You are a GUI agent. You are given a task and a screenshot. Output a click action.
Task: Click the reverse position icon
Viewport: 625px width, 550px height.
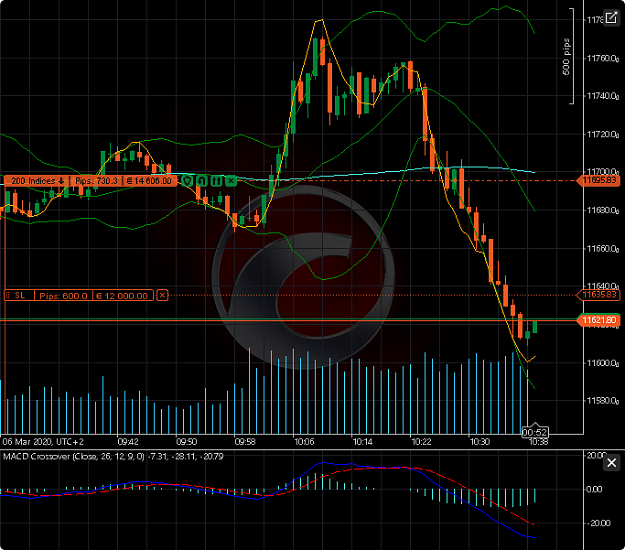coord(202,181)
